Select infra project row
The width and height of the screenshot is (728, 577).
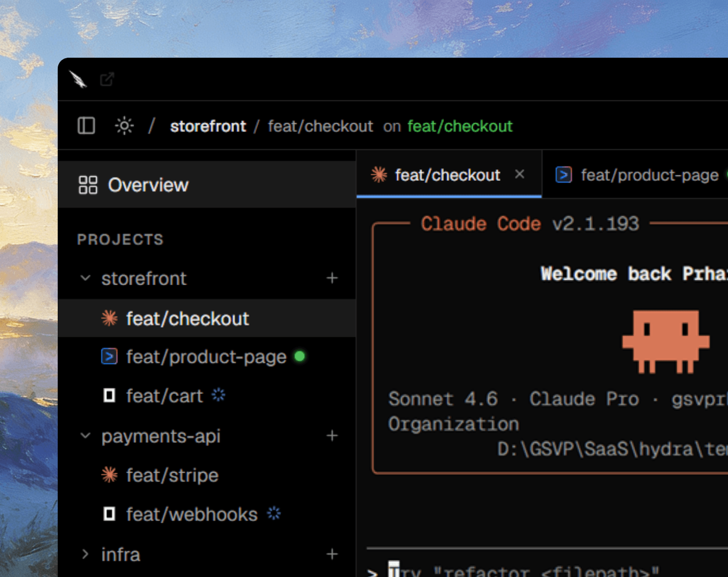point(207,554)
